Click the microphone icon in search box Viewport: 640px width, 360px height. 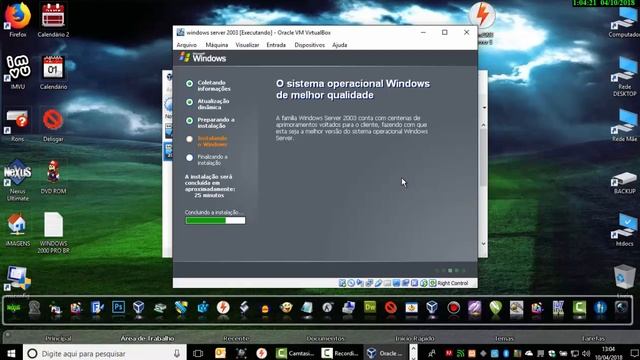pyautogui.click(x=177, y=353)
